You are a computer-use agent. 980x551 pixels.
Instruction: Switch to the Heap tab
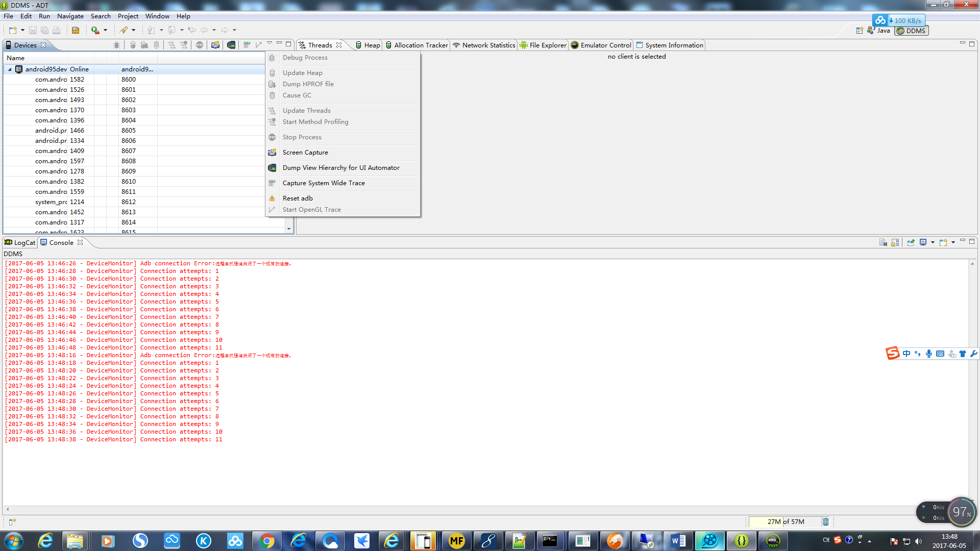(x=368, y=45)
